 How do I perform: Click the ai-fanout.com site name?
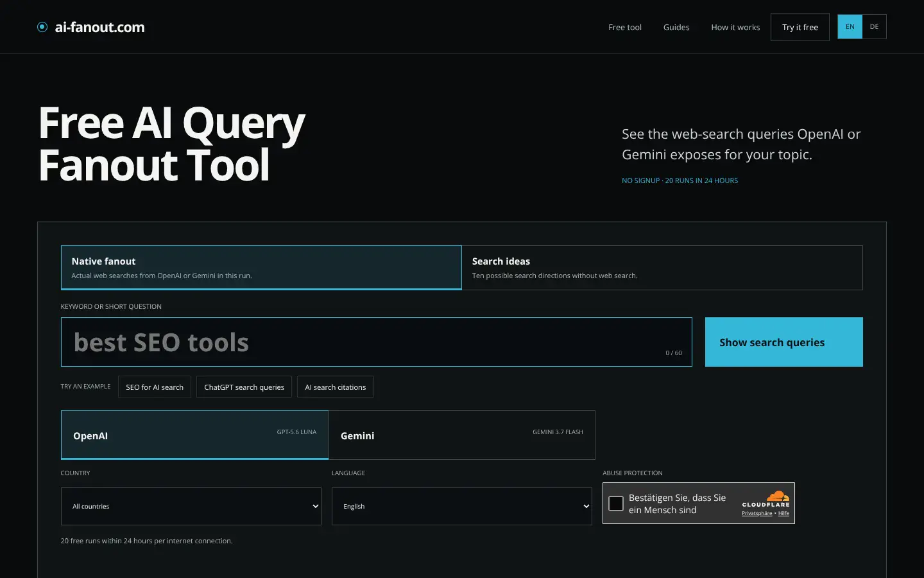[x=99, y=27]
